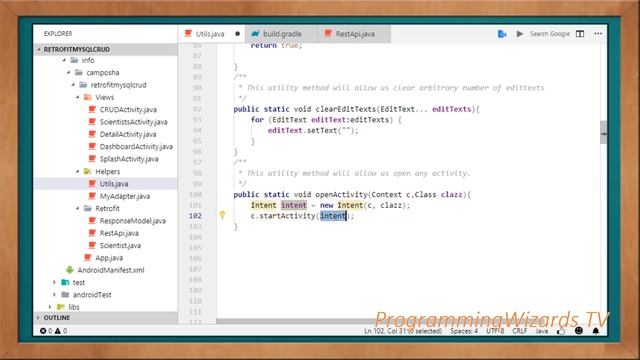Click the Helpers folder icon
This screenshot has height=360, width=640.
(87, 171)
